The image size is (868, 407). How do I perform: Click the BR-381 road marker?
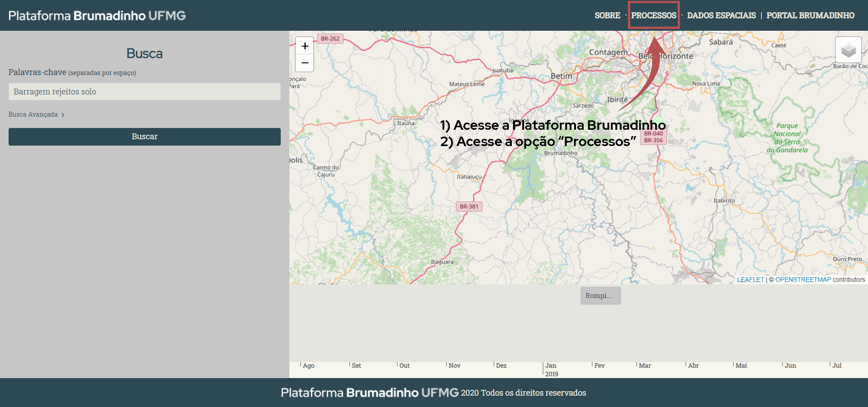pyautogui.click(x=469, y=207)
